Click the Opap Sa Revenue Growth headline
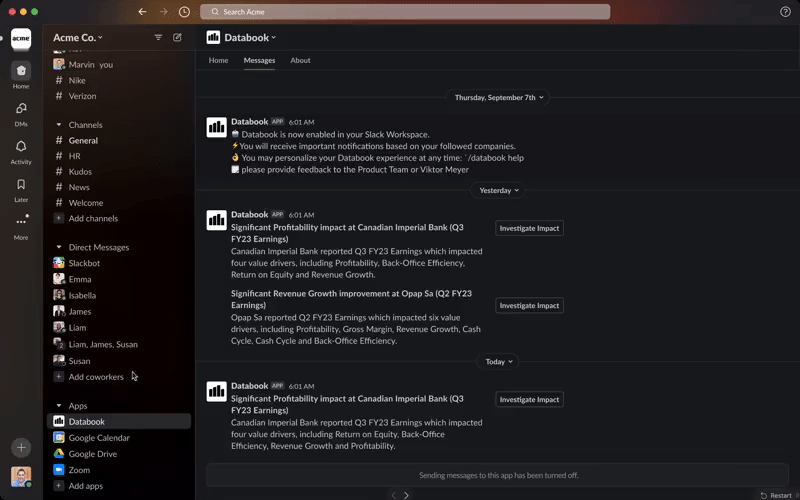 pos(351,299)
